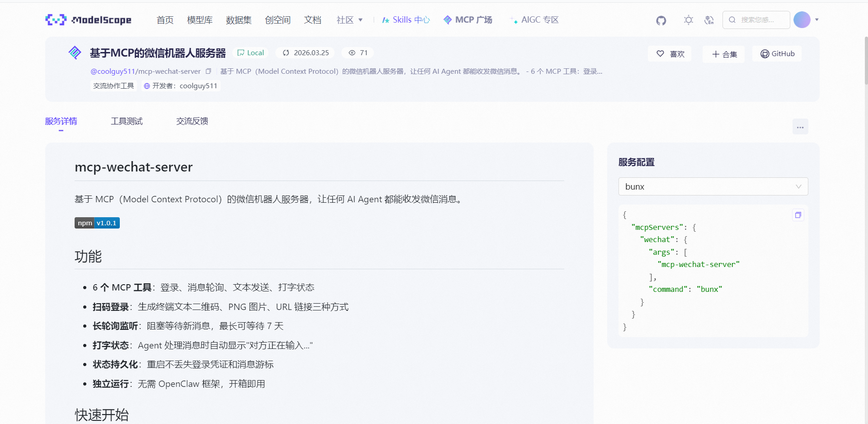The image size is (868, 424).
Task: Click the MCP server diamond logo icon
Action: (75, 52)
